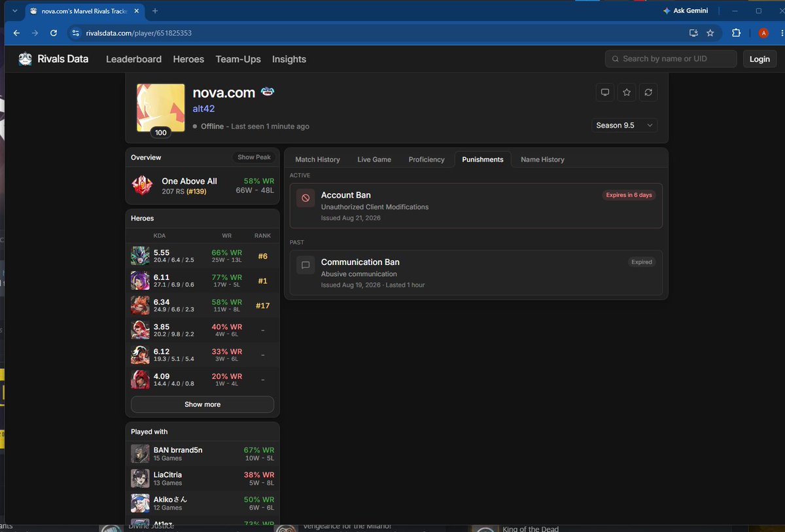Open a new browser tab

click(155, 10)
